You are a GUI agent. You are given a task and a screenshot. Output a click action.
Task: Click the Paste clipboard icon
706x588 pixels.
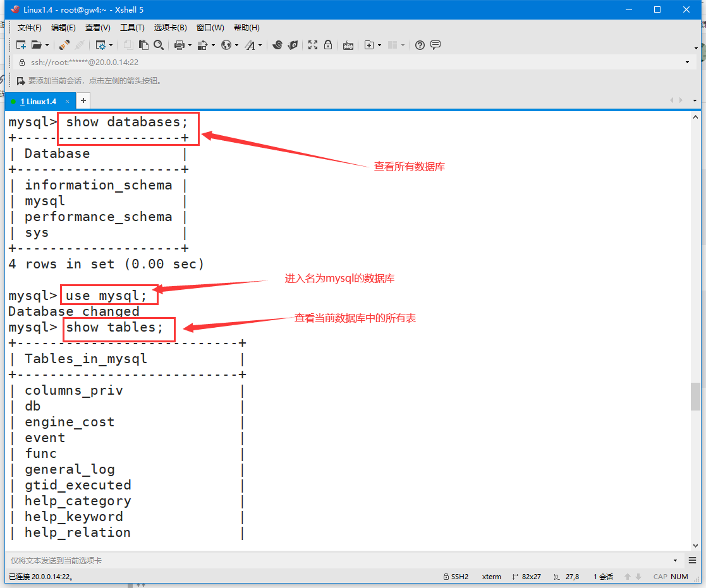143,45
